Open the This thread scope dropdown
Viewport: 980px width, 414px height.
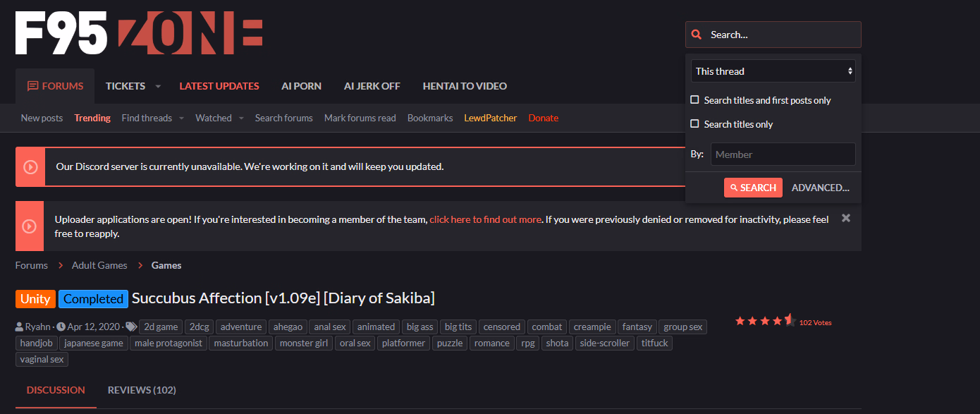coord(773,71)
